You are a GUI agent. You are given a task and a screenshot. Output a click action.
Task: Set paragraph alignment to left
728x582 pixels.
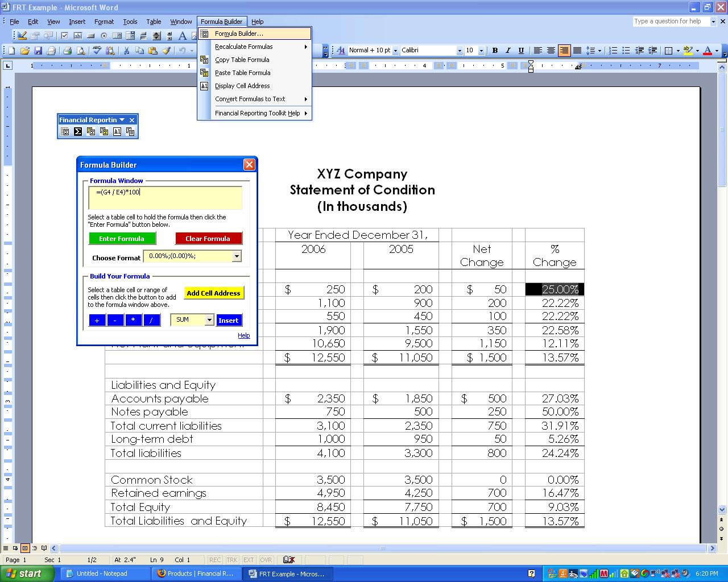(537, 51)
